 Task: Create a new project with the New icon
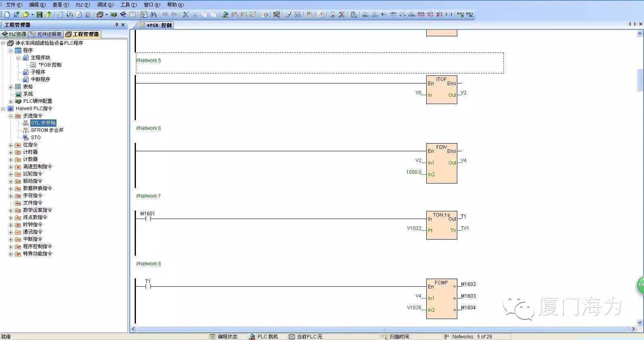[x=7, y=15]
